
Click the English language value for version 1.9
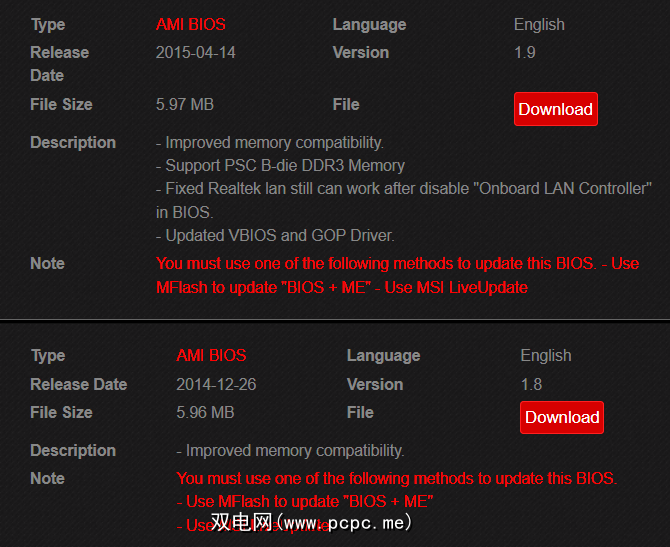(539, 25)
